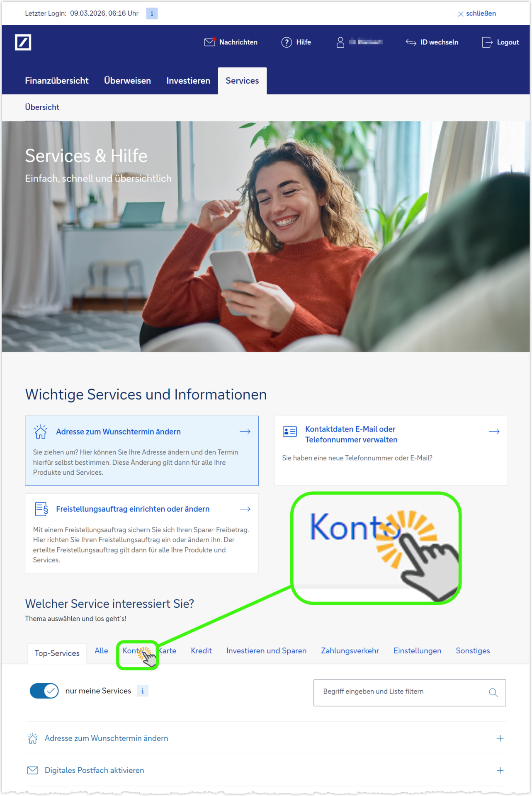The height and width of the screenshot is (796, 532).
Task: Click the Logout icon
Action: pyautogui.click(x=487, y=42)
